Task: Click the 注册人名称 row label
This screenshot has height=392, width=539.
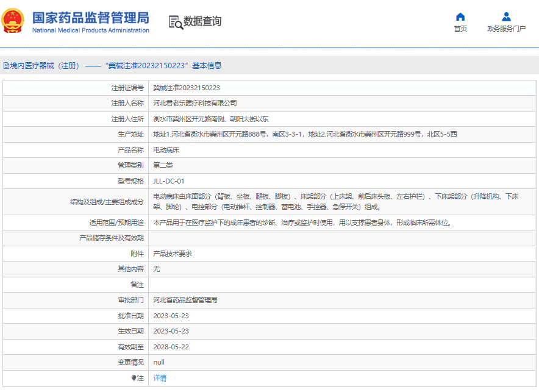Action: click(x=127, y=103)
